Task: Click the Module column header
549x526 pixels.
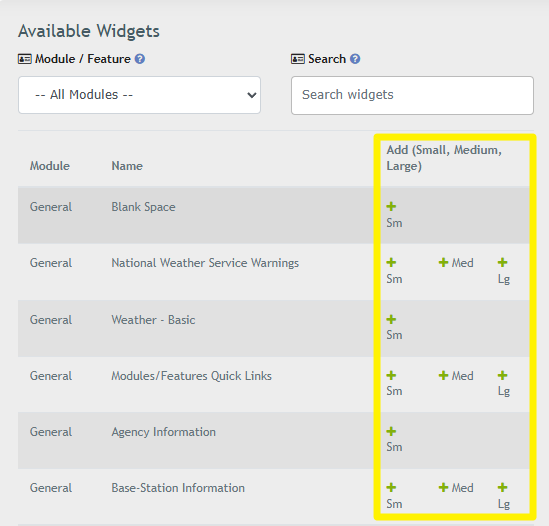Action: (x=50, y=166)
